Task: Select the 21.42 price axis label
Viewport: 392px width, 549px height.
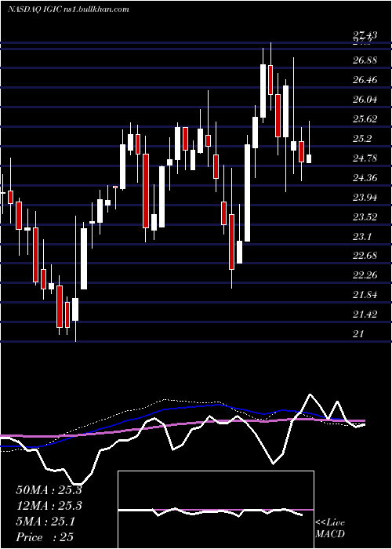Action: [x=365, y=314]
